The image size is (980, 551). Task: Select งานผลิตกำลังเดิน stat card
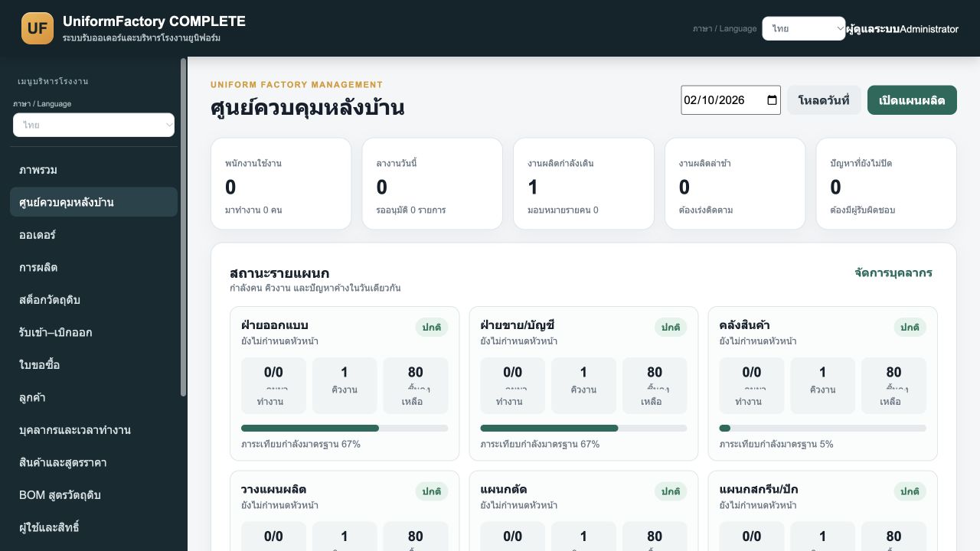[583, 184]
